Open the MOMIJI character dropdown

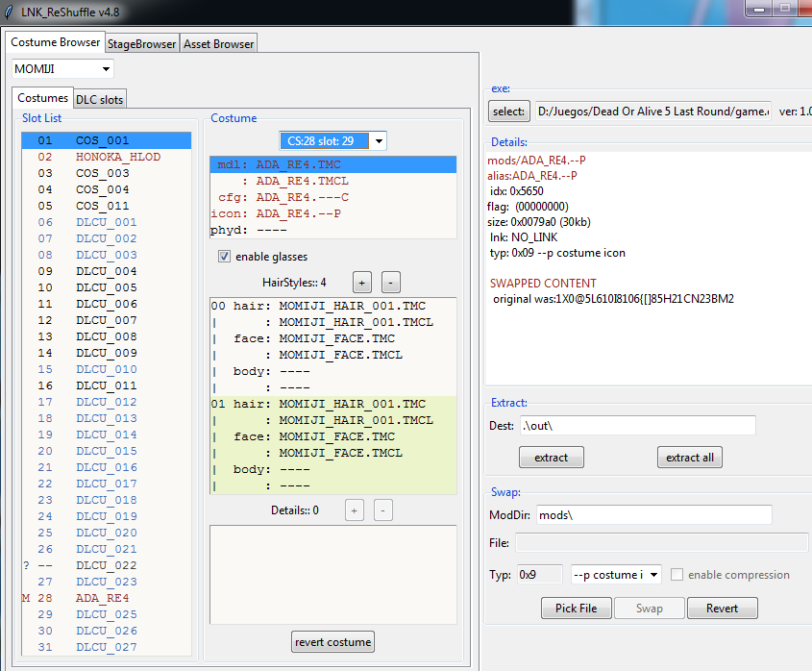pos(62,69)
